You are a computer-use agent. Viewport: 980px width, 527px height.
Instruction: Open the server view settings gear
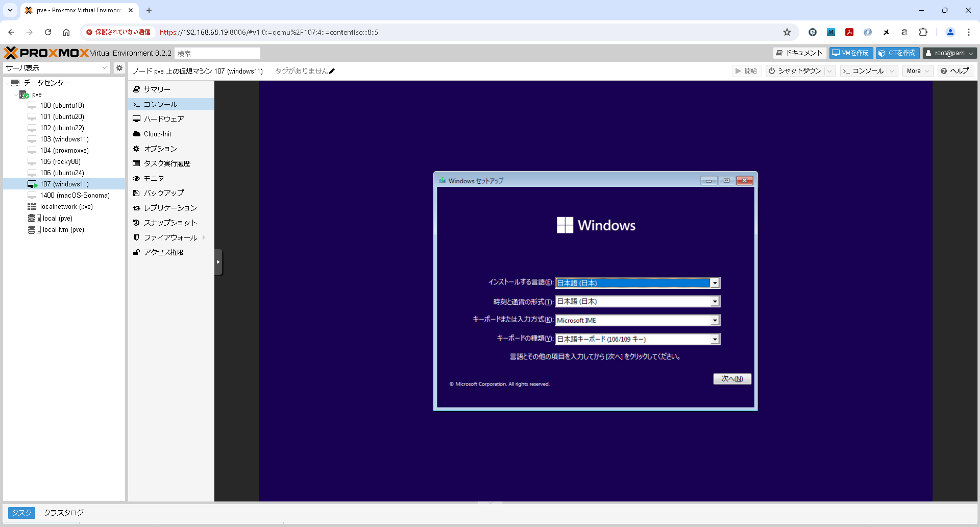(119, 68)
